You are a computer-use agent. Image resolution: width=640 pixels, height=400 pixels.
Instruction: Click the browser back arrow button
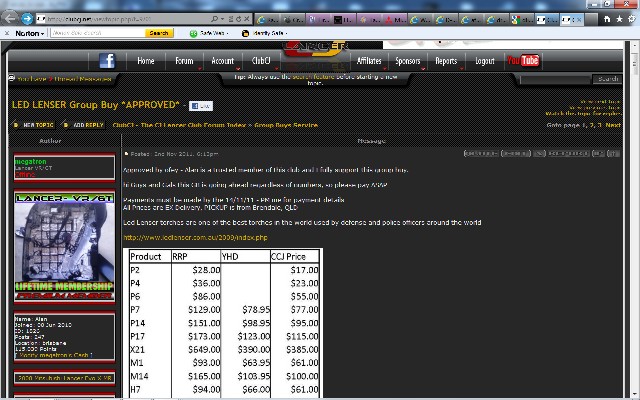[x=12, y=19]
